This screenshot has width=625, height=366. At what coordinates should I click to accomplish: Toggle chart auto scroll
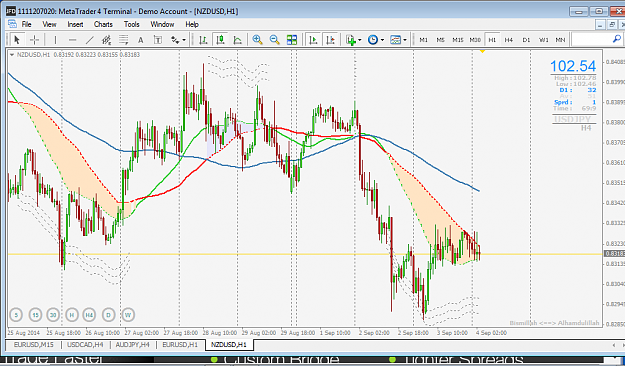(x=313, y=39)
